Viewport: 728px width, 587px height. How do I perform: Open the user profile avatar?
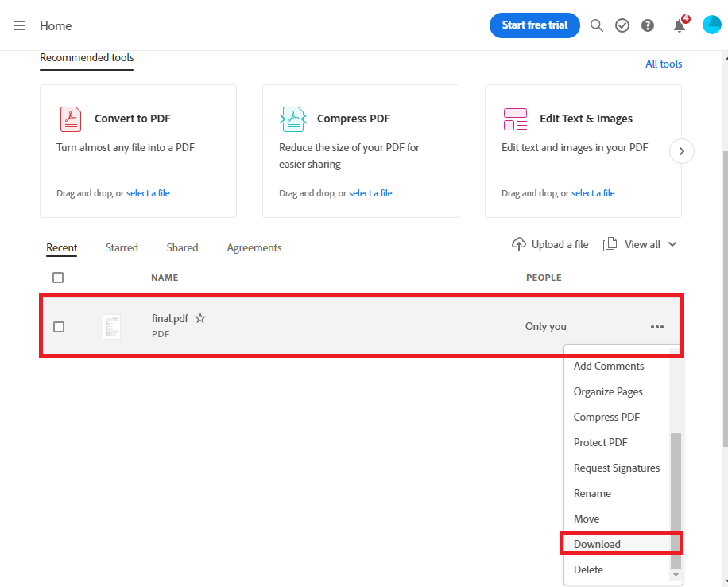pyautogui.click(x=711, y=25)
